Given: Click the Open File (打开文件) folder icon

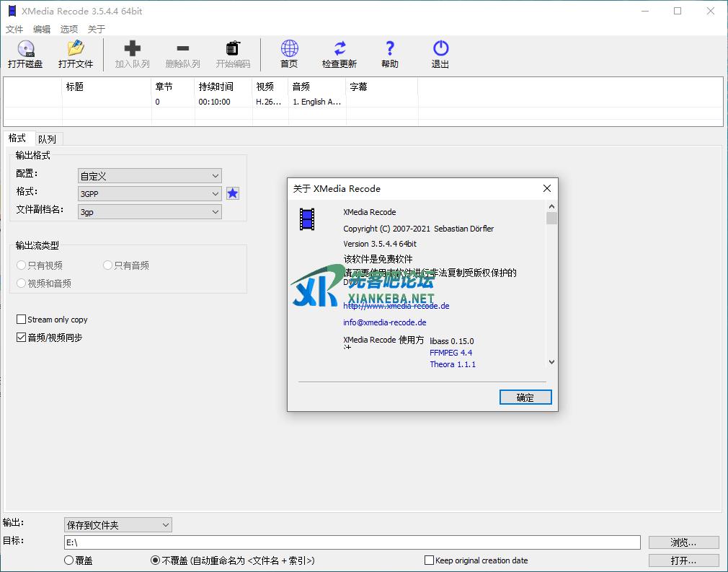Looking at the screenshot, I should click(x=76, y=49).
